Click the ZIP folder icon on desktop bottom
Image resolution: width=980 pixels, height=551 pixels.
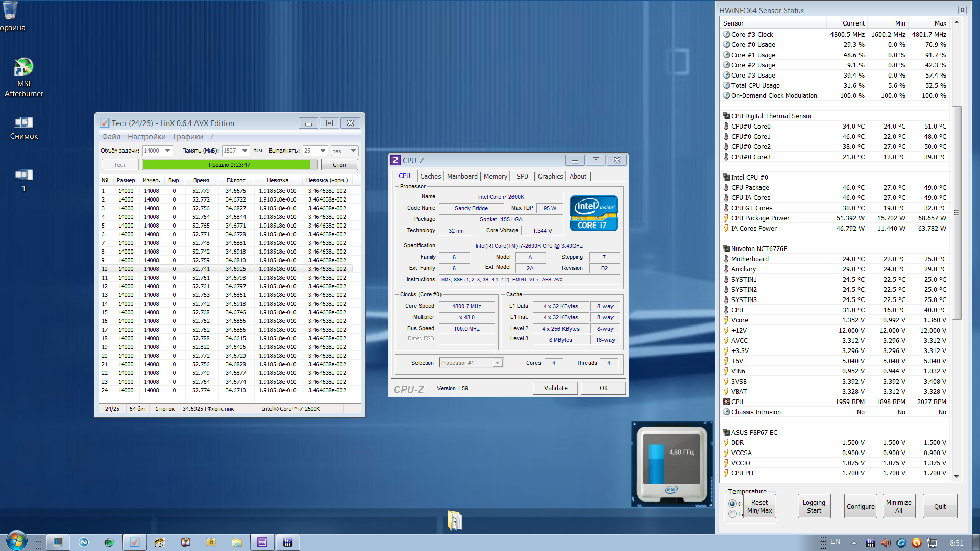454,520
